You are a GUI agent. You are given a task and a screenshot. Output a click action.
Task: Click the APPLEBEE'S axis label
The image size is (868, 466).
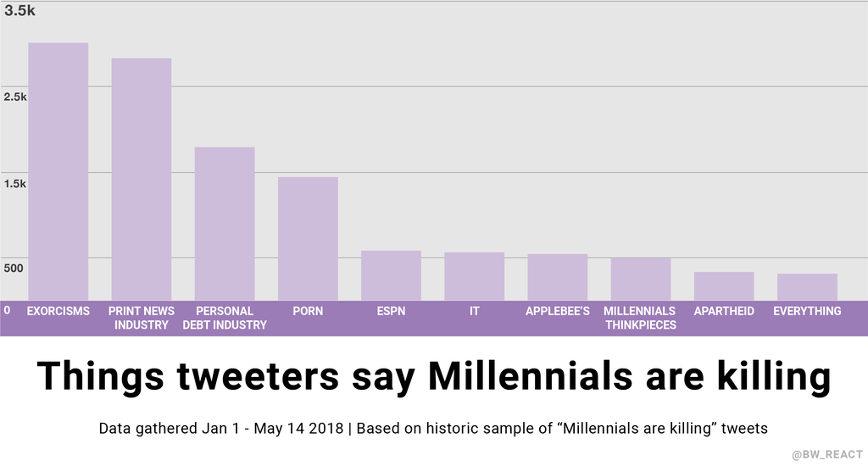558,311
